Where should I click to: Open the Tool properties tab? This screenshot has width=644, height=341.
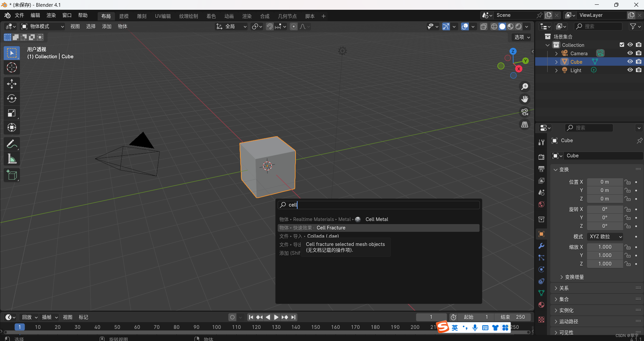pyautogui.click(x=541, y=143)
